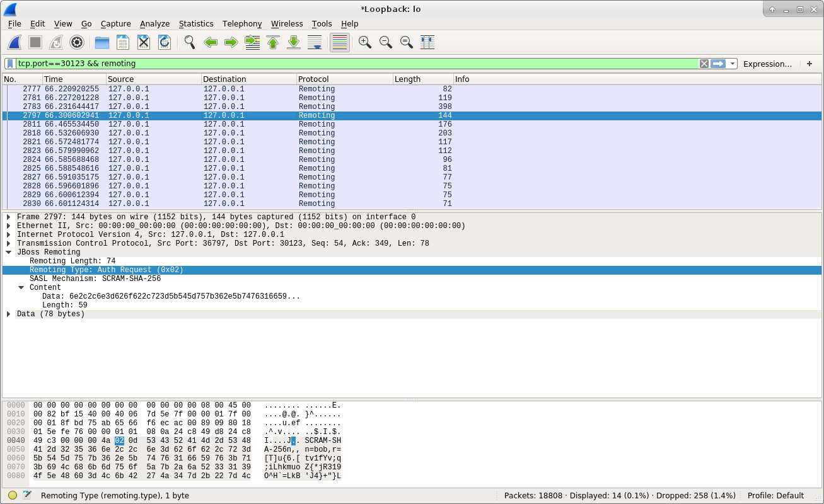Screen dimensions: 824x504
Task: Open the Tools menu
Action: tap(322, 23)
